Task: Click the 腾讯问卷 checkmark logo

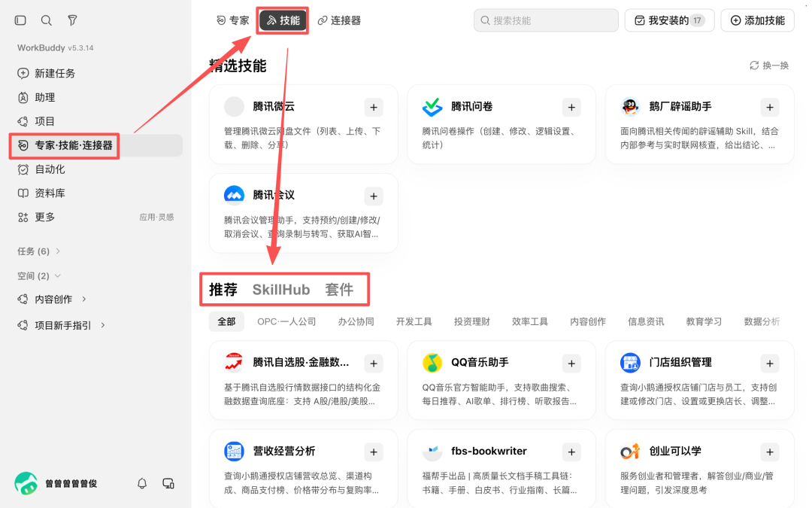Action: click(432, 107)
